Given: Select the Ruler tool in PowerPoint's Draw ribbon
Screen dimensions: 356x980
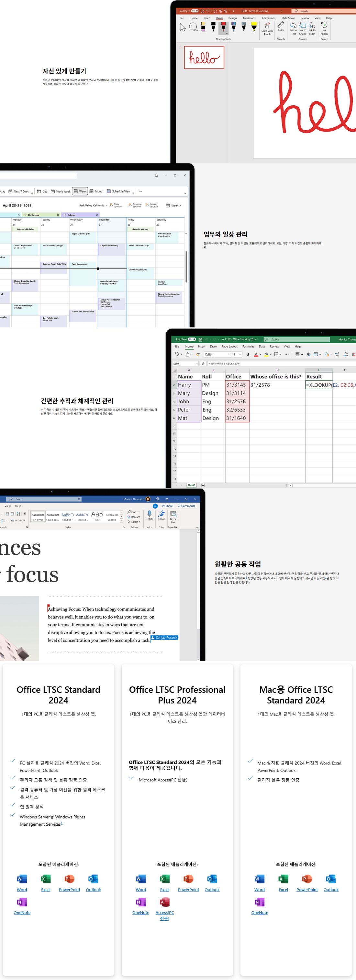Looking at the screenshot, I should pyautogui.click(x=281, y=27).
